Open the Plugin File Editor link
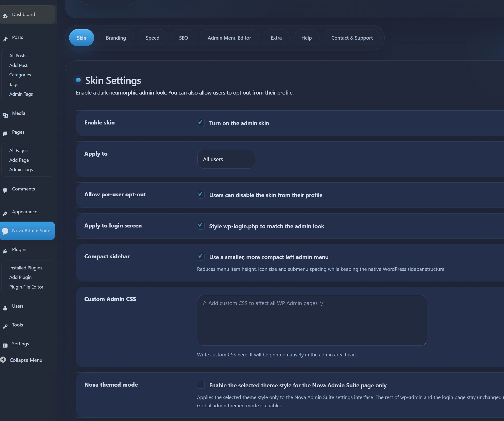The width and height of the screenshot is (504, 421). pyautogui.click(x=26, y=287)
